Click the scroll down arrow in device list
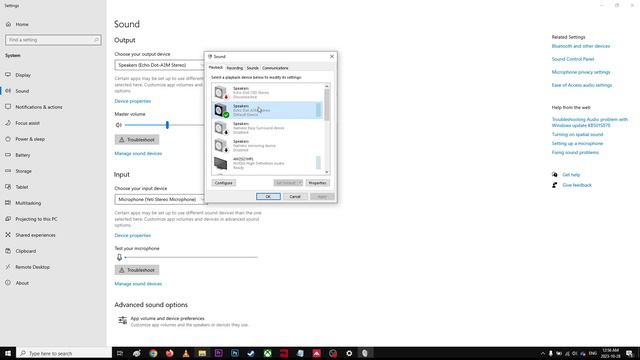 tap(327, 172)
